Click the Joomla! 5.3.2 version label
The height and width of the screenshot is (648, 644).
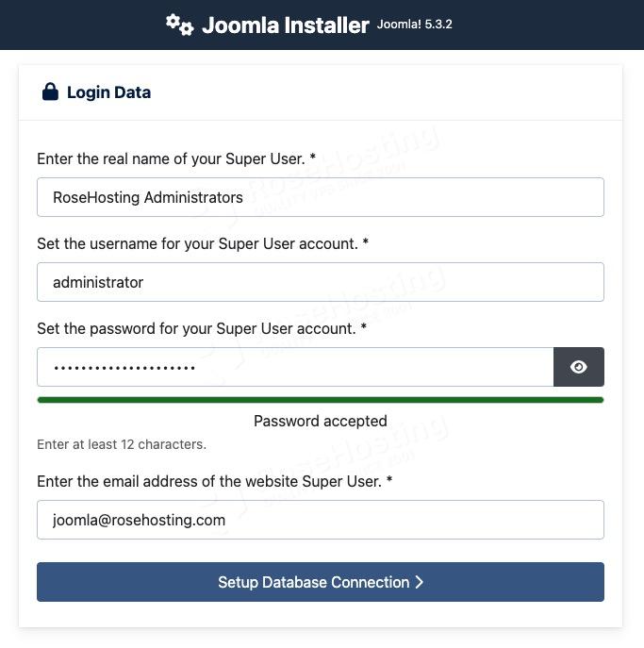pyautogui.click(x=415, y=25)
